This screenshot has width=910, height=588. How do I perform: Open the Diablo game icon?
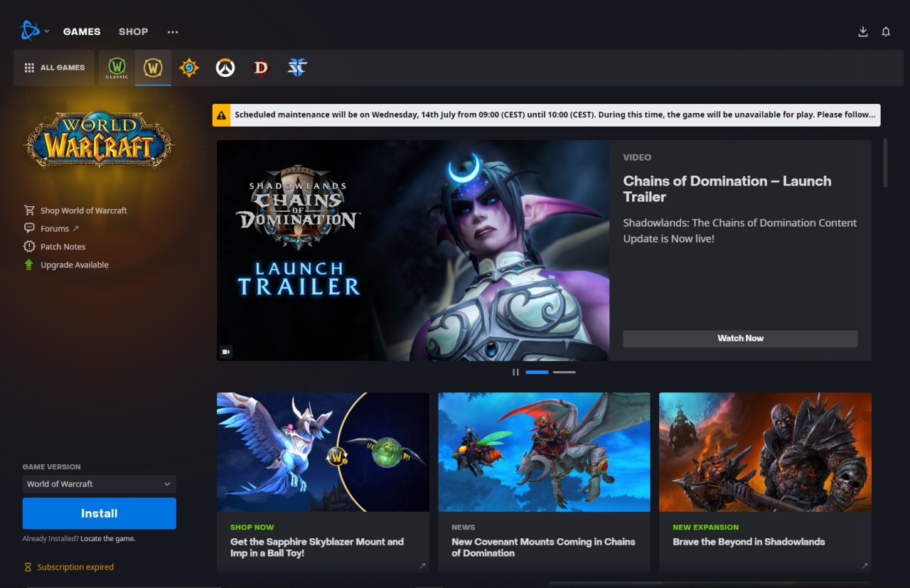261,68
